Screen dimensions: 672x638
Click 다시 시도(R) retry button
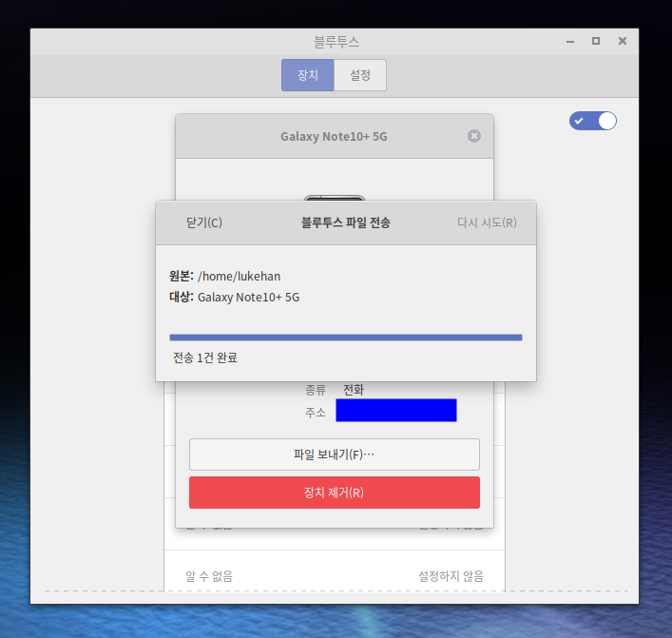[487, 222]
